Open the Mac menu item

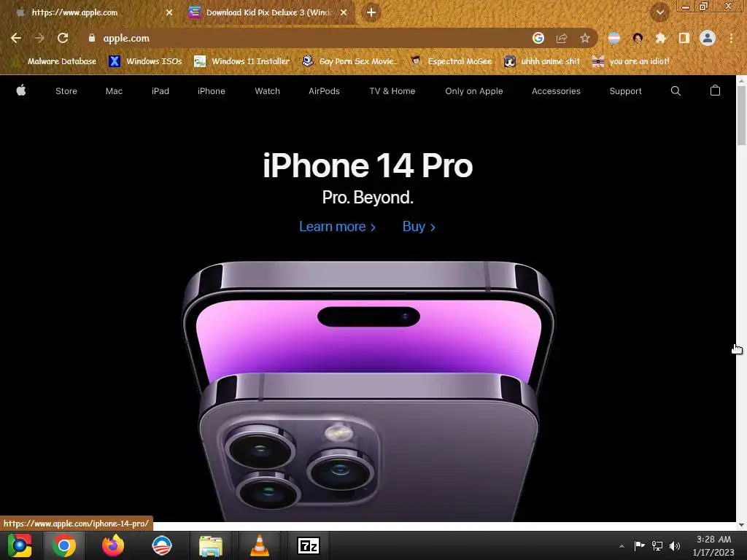pos(114,91)
